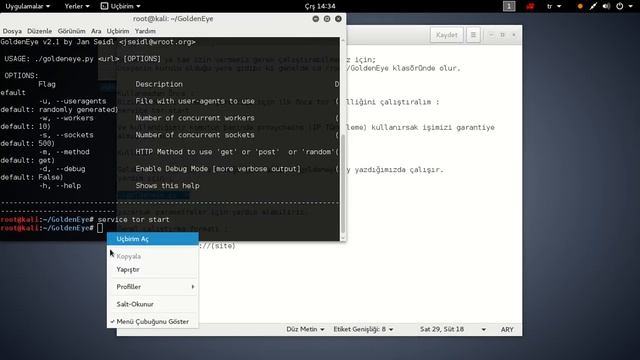
Task: Close the text editor window
Action: click(x=514, y=35)
